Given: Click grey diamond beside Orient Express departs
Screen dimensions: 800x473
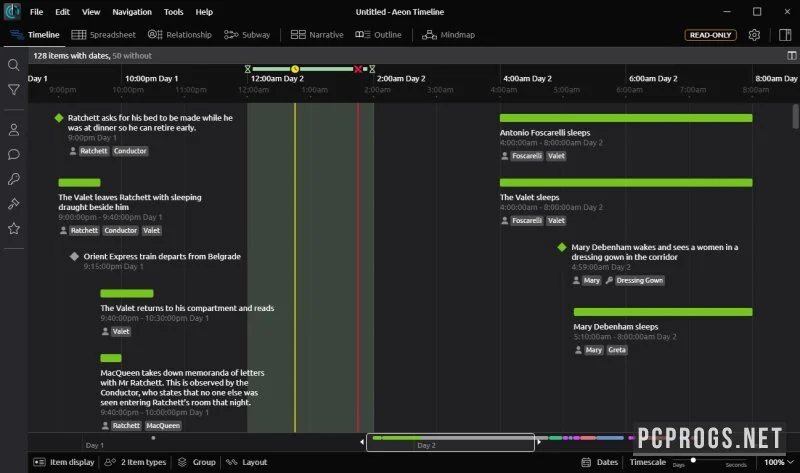Looking at the screenshot, I should 74,256.
